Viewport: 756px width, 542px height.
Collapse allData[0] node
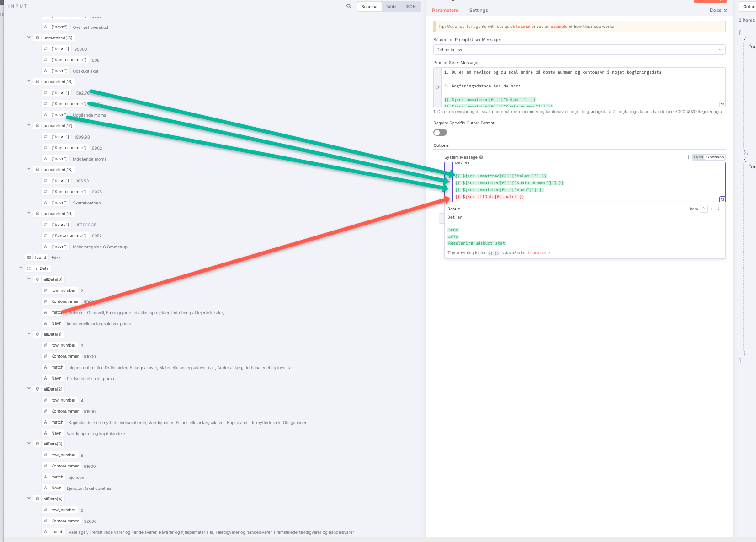[29, 279]
